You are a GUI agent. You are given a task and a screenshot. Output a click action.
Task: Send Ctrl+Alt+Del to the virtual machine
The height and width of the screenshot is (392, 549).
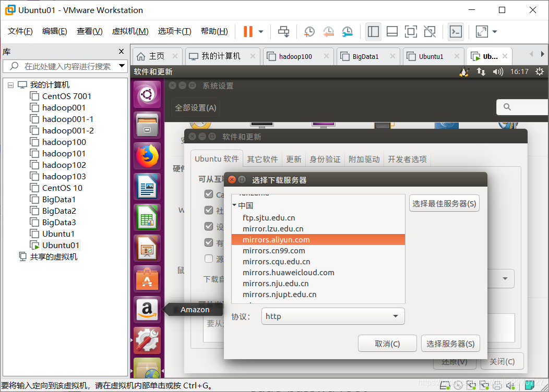[x=283, y=31]
